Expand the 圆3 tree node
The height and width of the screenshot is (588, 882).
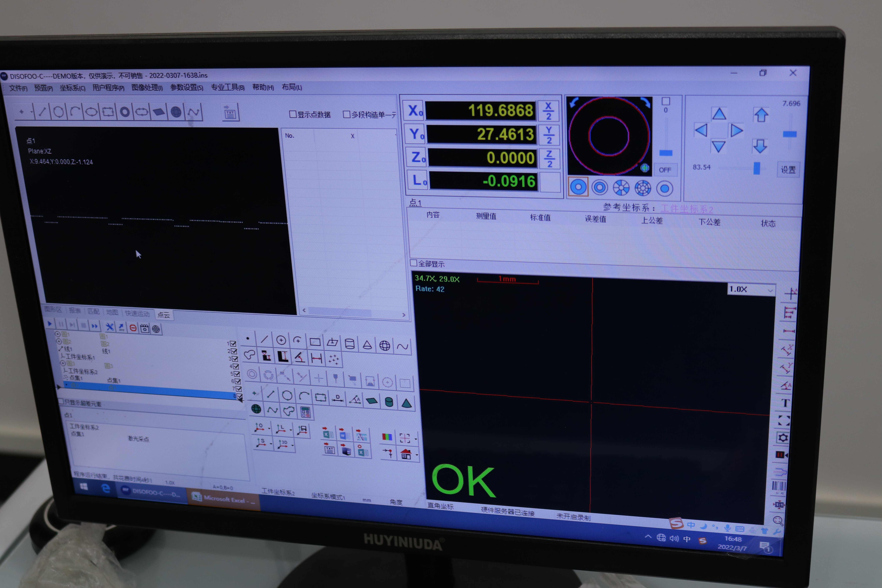(63, 363)
